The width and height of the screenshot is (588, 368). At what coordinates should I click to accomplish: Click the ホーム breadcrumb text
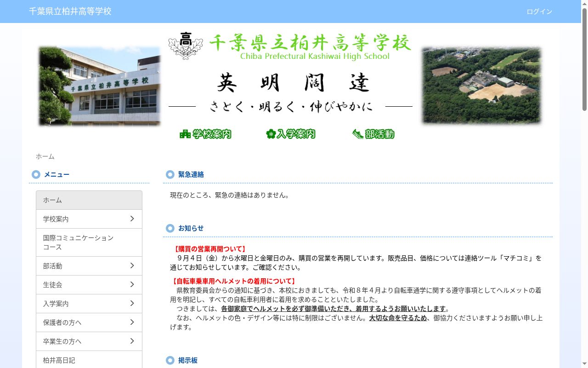tap(45, 156)
